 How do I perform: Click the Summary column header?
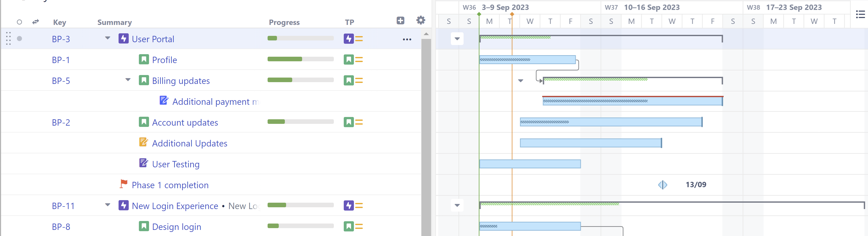[x=114, y=22]
